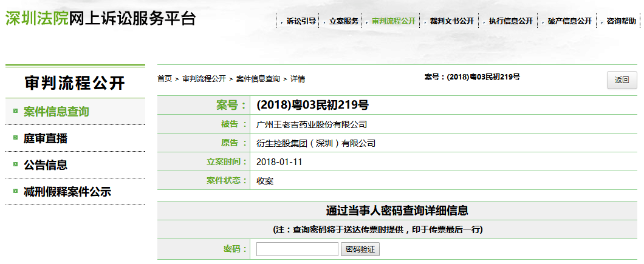This screenshot has height=264, width=644.
Task: Click the bullet icon beside 公告信息
Action: click(15, 165)
